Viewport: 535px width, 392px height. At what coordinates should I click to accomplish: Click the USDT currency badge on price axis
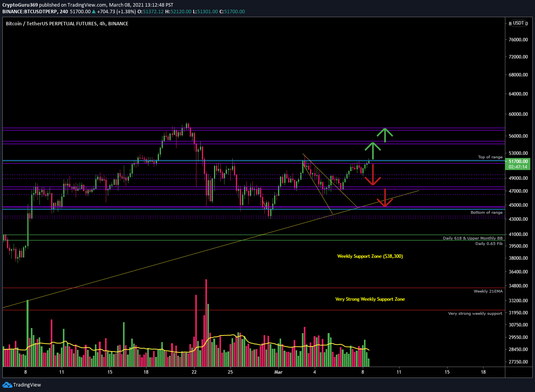519,23
